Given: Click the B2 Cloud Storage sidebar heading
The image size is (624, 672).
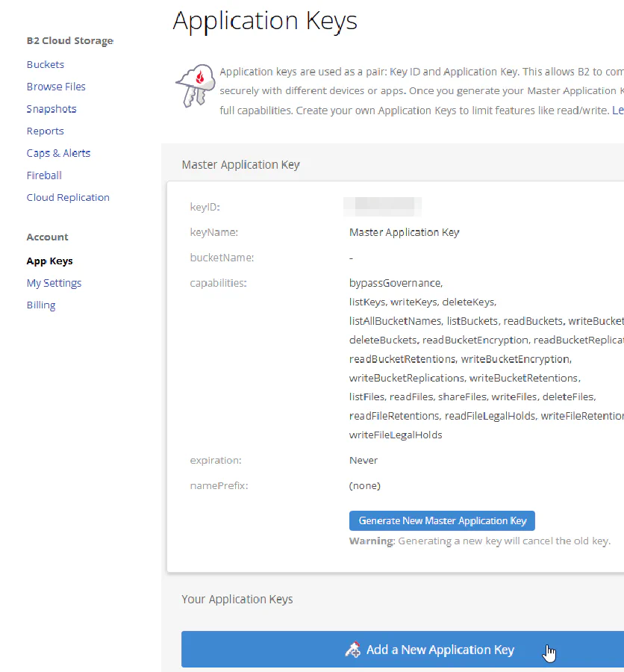Looking at the screenshot, I should (70, 41).
